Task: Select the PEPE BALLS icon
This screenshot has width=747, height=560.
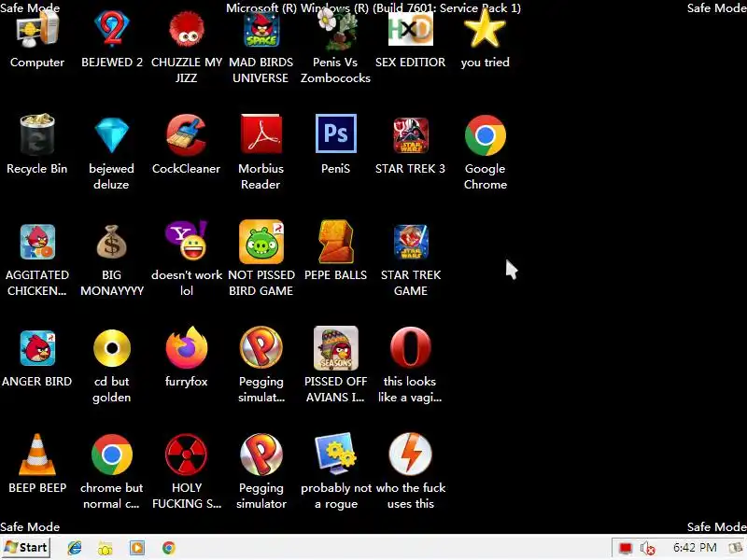Action: click(x=336, y=242)
